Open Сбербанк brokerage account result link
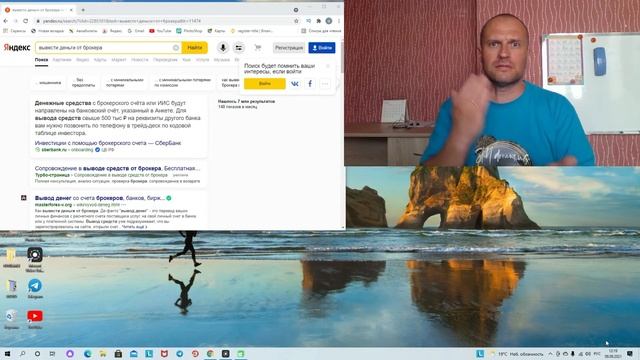Viewport: 640px width, 360px height. pyautogui.click(x=108, y=143)
